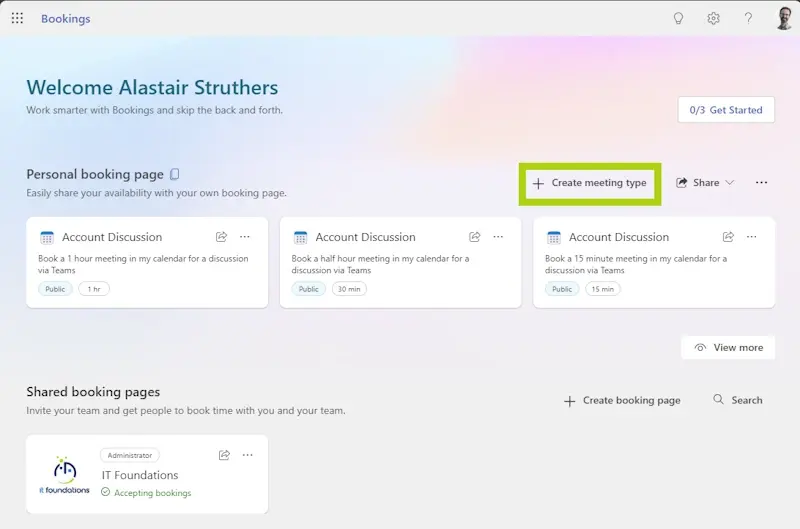Search shared booking pages
The width and height of the screenshot is (800, 529).
pos(738,400)
